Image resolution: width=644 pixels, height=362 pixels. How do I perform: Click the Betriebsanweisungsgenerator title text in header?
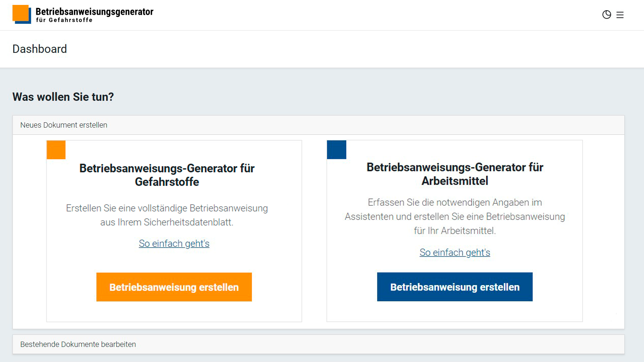click(94, 12)
